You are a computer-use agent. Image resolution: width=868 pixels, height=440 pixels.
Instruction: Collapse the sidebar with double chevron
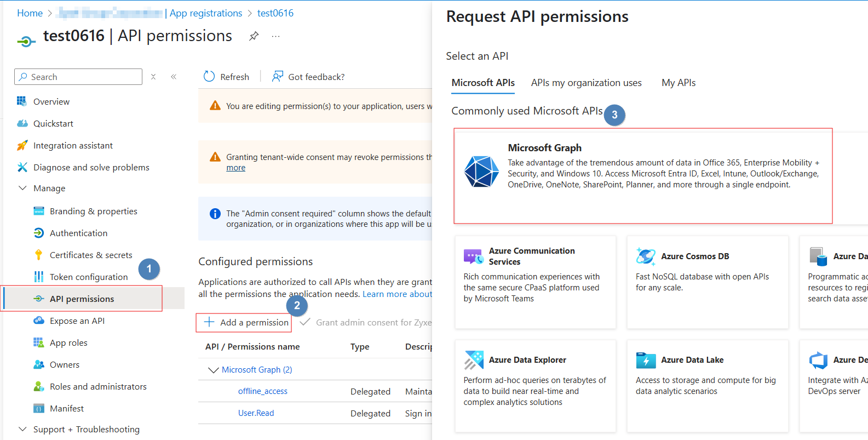[x=174, y=77]
